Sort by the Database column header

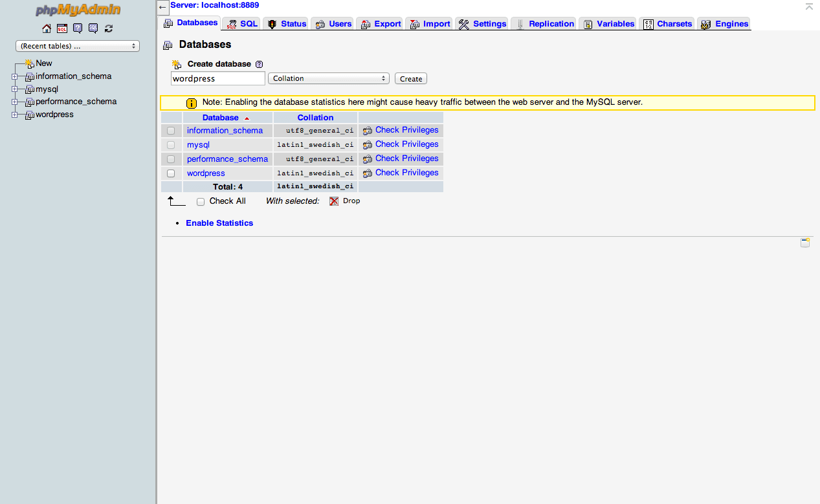point(220,118)
